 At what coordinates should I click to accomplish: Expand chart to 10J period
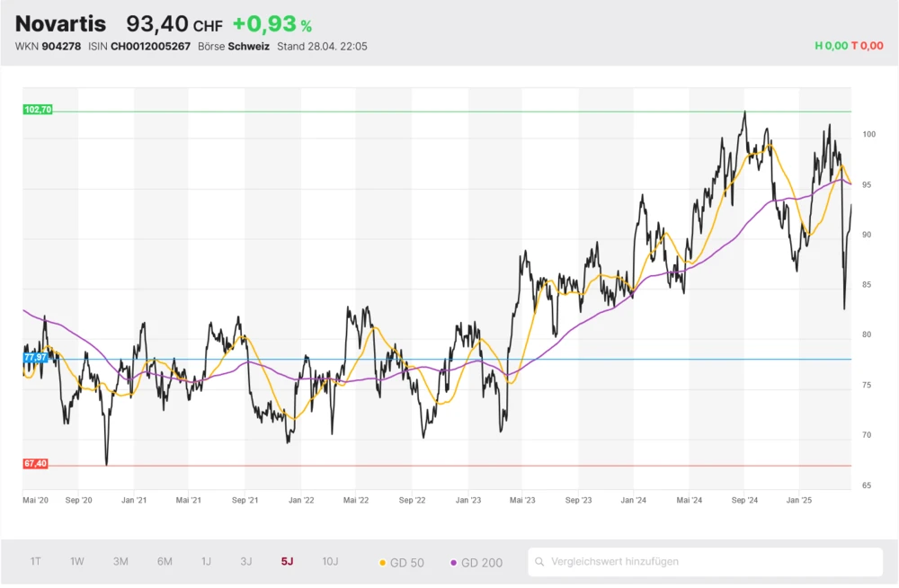(x=330, y=562)
